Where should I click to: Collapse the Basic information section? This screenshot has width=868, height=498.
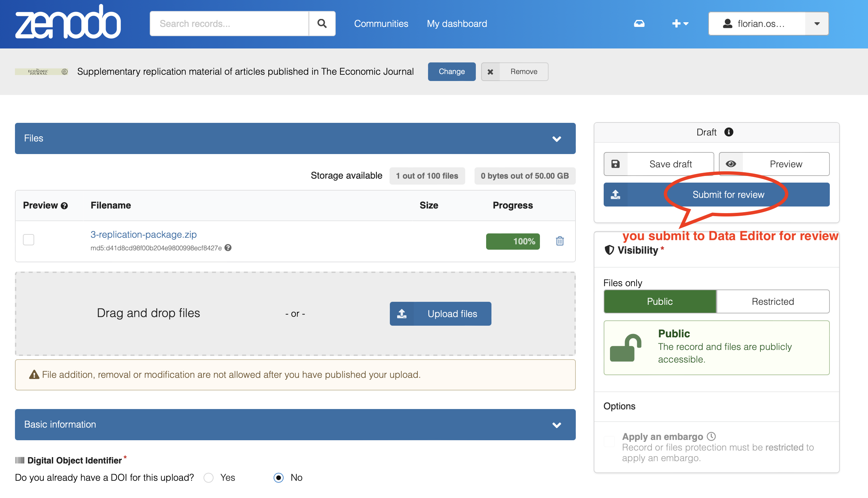coord(557,425)
